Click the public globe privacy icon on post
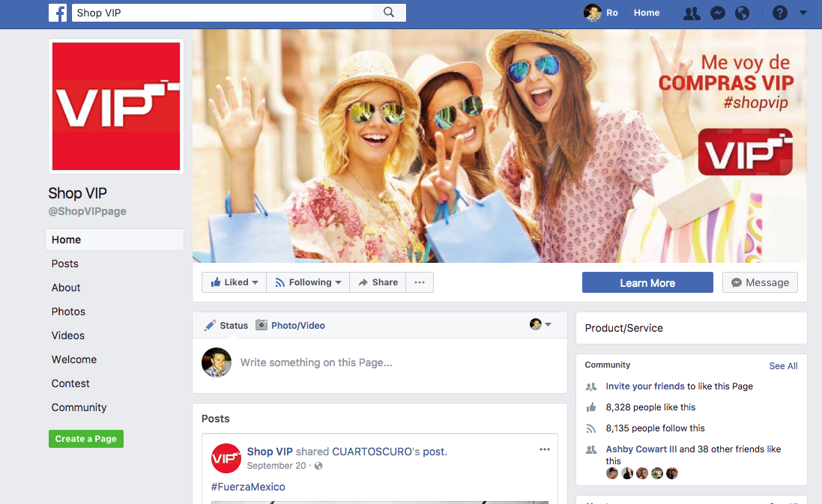This screenshot has width=822, height=504. coord(318,466)
